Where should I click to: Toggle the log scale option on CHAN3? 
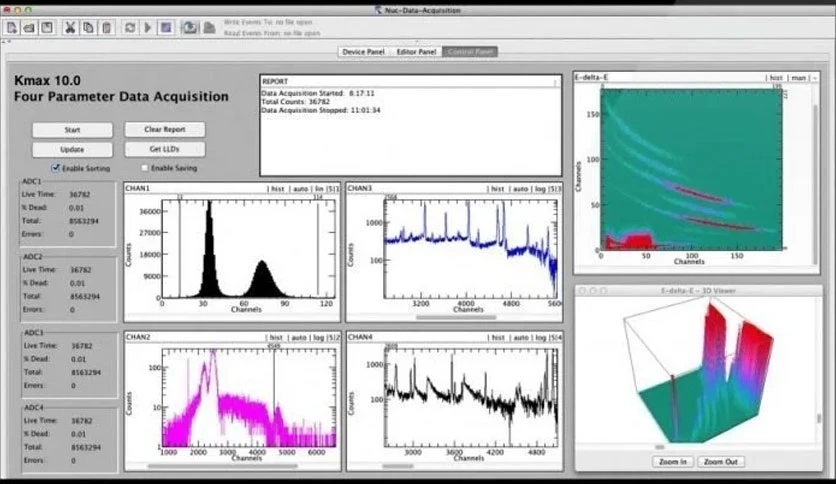(540, 189)
